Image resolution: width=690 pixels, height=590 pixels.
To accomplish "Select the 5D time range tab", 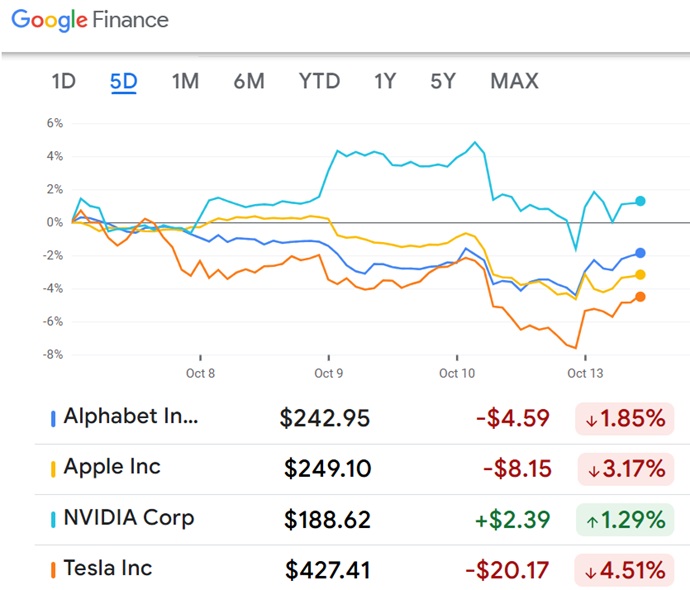I will point(123,82).
